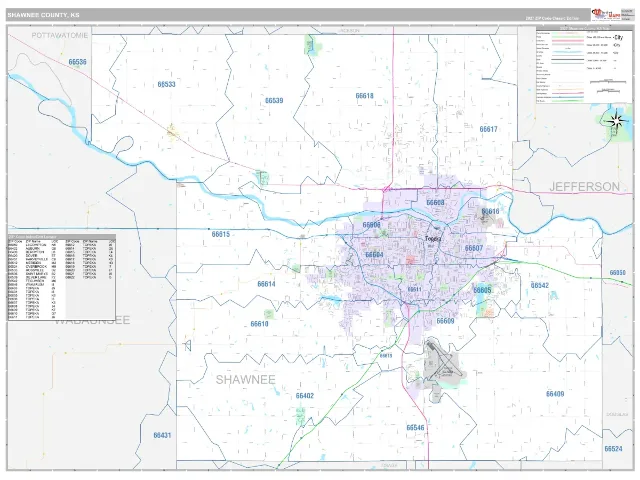Click the DOUGLAS county label at right edge

(x=617, y=414)
